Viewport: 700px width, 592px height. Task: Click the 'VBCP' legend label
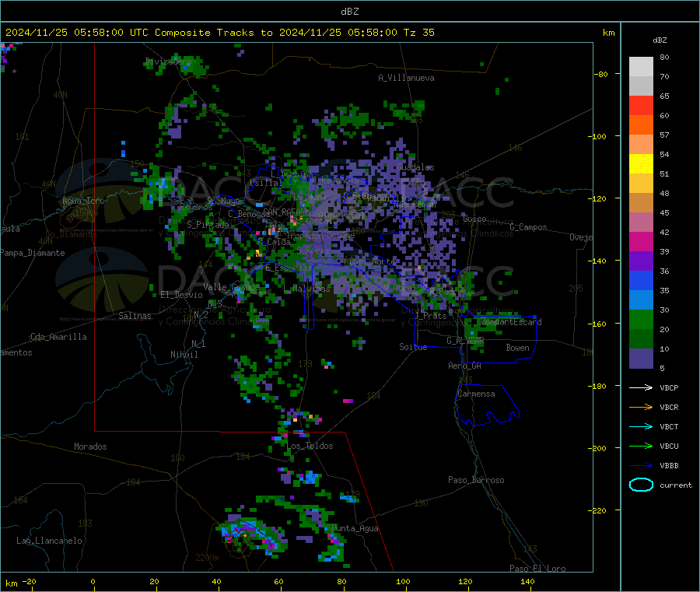tap(669, 387)
